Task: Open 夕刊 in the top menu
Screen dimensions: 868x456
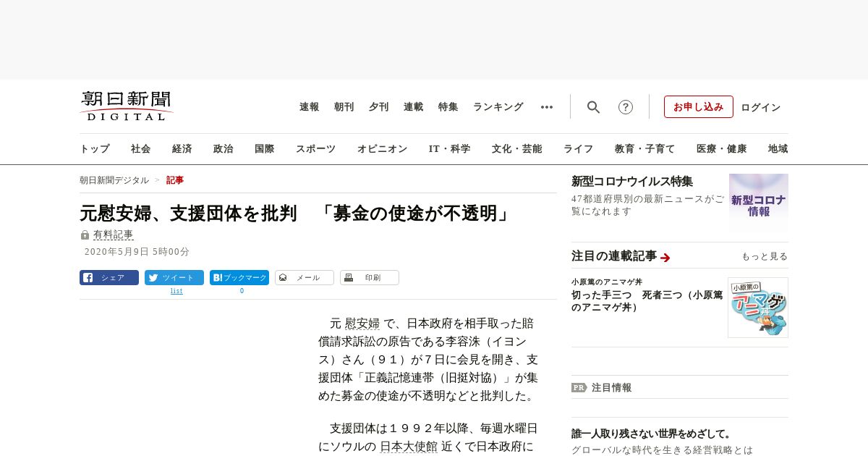Action: 379,107
